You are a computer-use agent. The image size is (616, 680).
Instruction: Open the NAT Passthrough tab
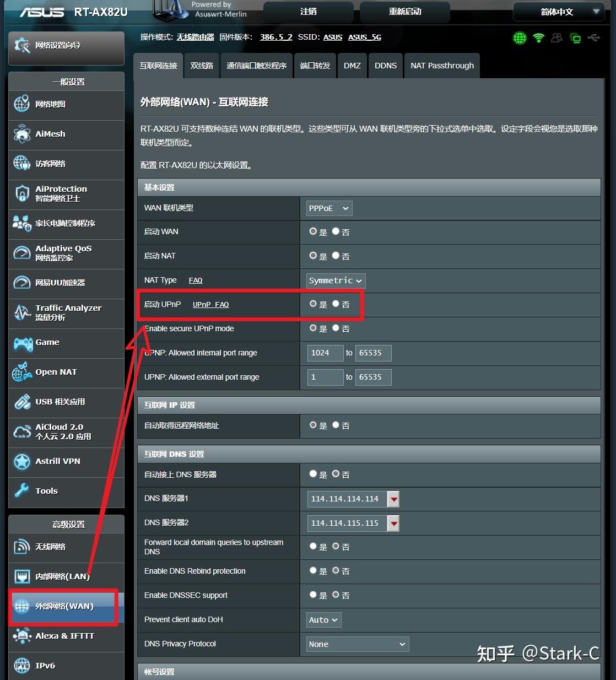pyautogui.click(x=442, y=65)
